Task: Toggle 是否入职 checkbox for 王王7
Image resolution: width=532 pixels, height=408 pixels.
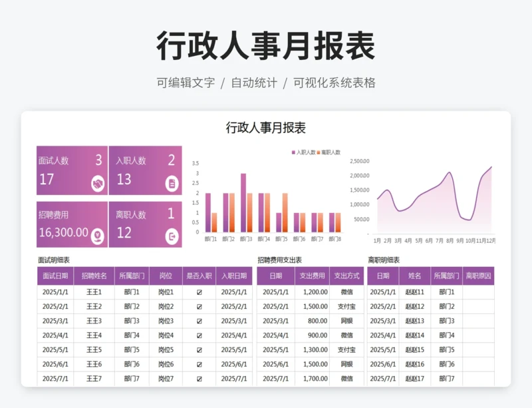Action: pyautogui.click(x=199, y=379)
